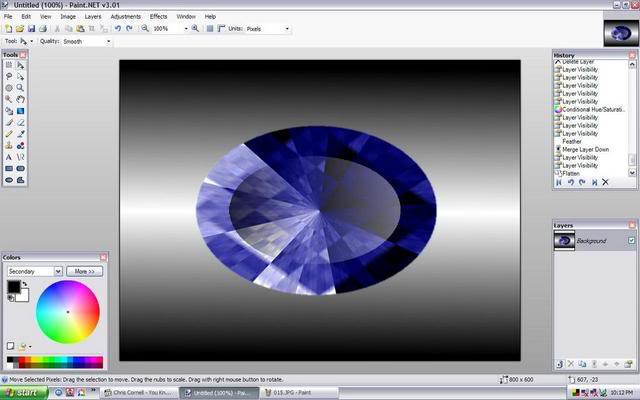Select the Move Selected Pixels tool
The height and width of the screenshot is (400, 640).
point(20,65)
